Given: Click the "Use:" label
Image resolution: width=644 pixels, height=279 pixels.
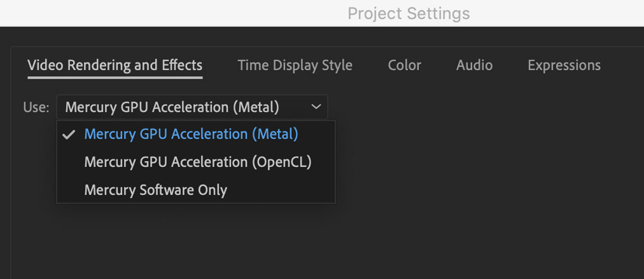Looking at the screenshot, I should click(36, 107).
